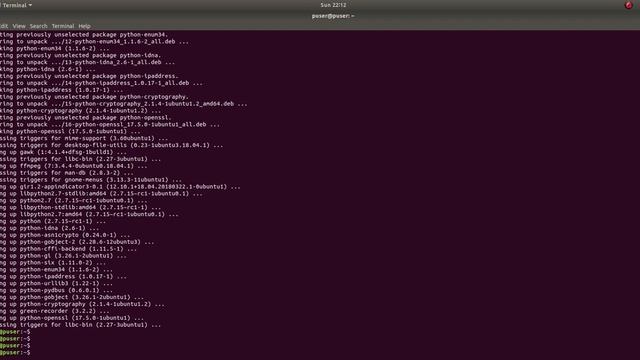Click the line mentioning python-enum34_1.1.6-2_all.deb
This screenshot has height=360, width=640.
[94, 42]
